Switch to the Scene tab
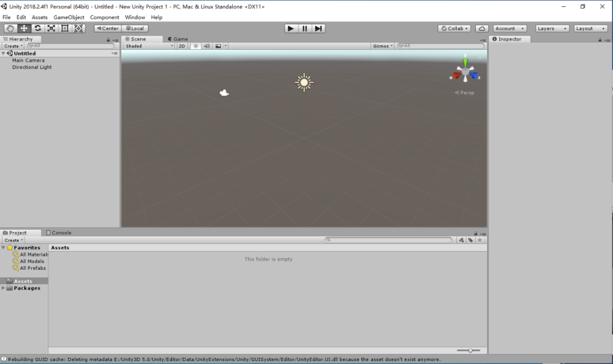613x364 pixels. 142,39
